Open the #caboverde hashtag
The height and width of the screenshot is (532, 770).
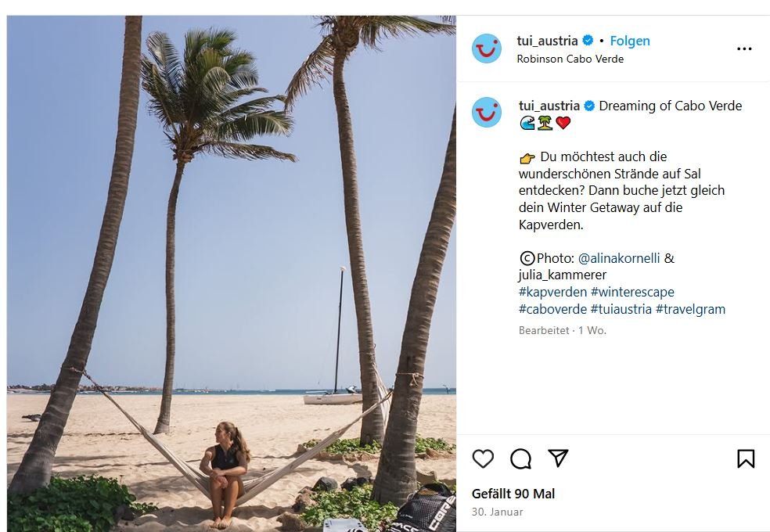(x=552, y=309)
